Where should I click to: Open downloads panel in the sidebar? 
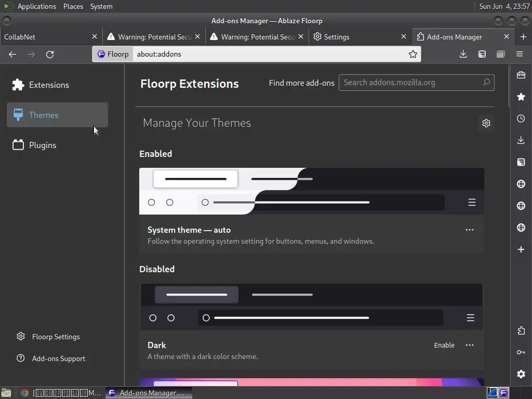[521, 140]
